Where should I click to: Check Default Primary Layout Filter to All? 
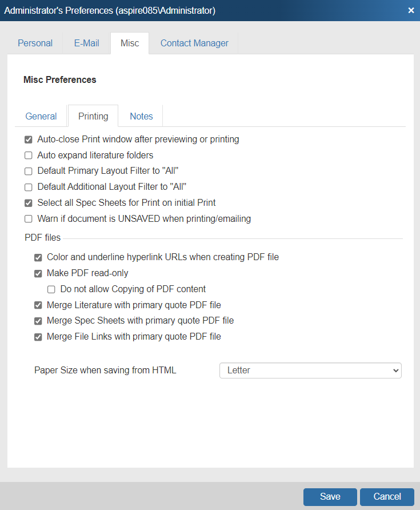coord(28,171)
